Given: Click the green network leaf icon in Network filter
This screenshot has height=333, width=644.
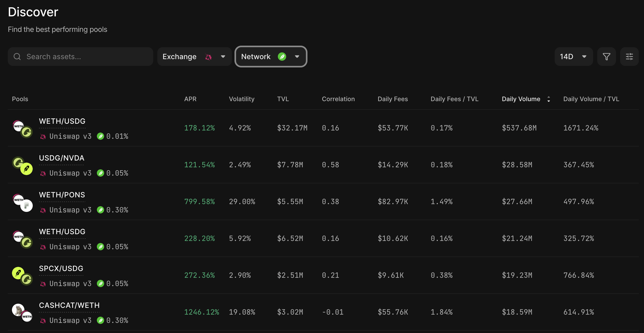Looking at the screenshot, I should click(x=282, y=57).
